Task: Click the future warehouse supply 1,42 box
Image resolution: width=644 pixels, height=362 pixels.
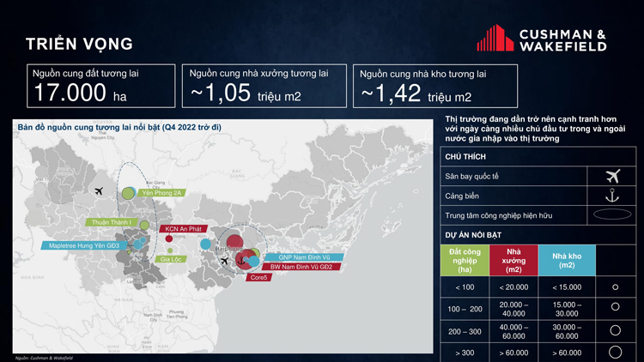Action: click(435, 86)
